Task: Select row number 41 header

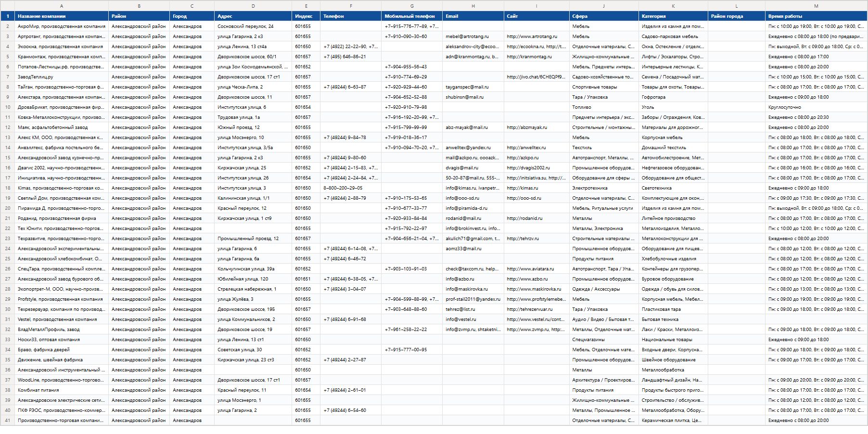Action: [x=8, y=420]
